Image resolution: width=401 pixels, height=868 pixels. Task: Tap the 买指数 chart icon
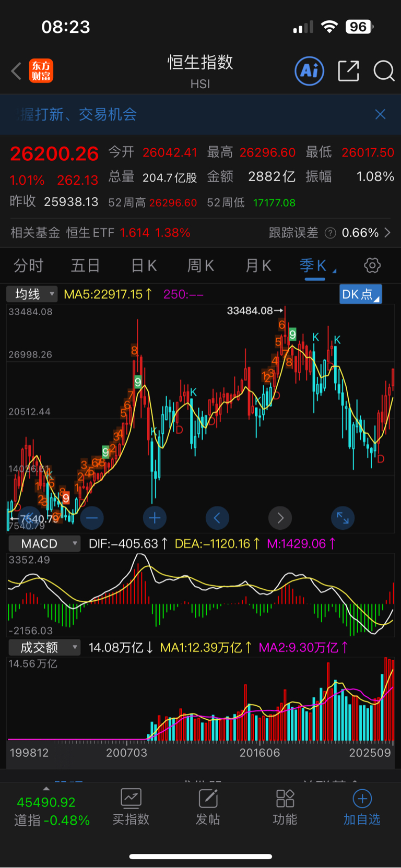point(131,798)
